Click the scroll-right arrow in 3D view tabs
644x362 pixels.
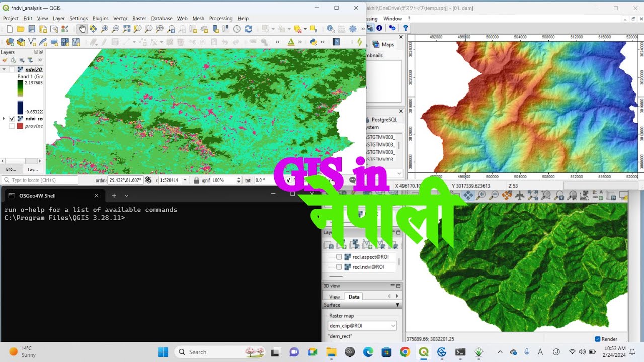tap(397, 297)
